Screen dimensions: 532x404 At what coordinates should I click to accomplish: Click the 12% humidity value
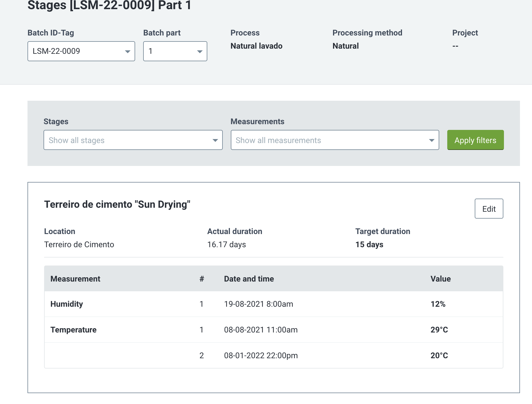(438, 304)
